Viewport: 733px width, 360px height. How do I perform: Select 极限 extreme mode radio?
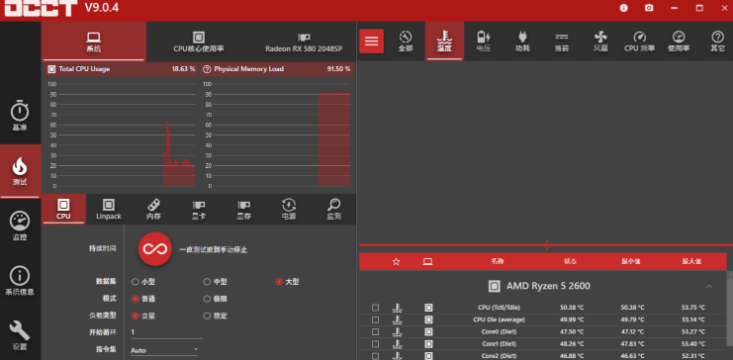pyautogui.click(x=207, y=299)
